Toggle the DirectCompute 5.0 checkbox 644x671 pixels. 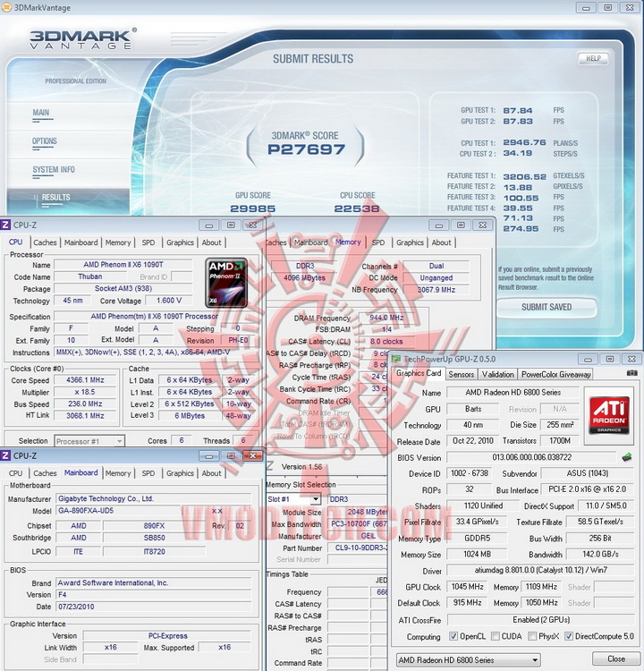pos(569,636)
